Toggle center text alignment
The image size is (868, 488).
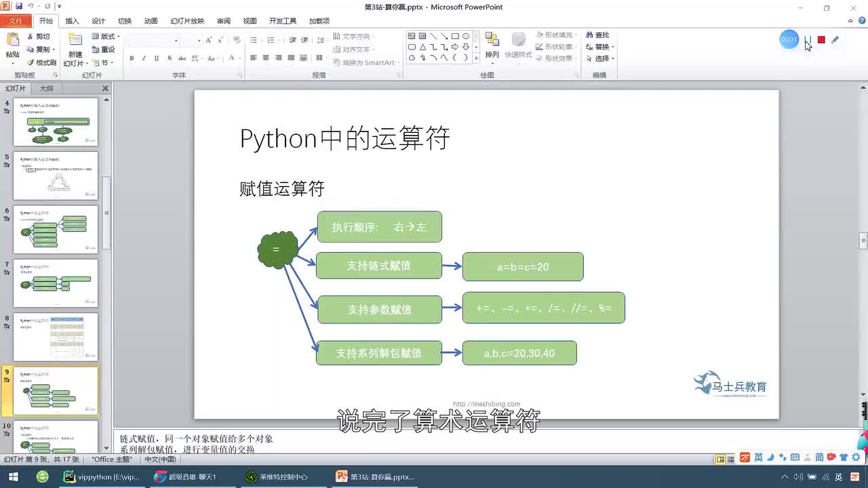pos(267,58)
